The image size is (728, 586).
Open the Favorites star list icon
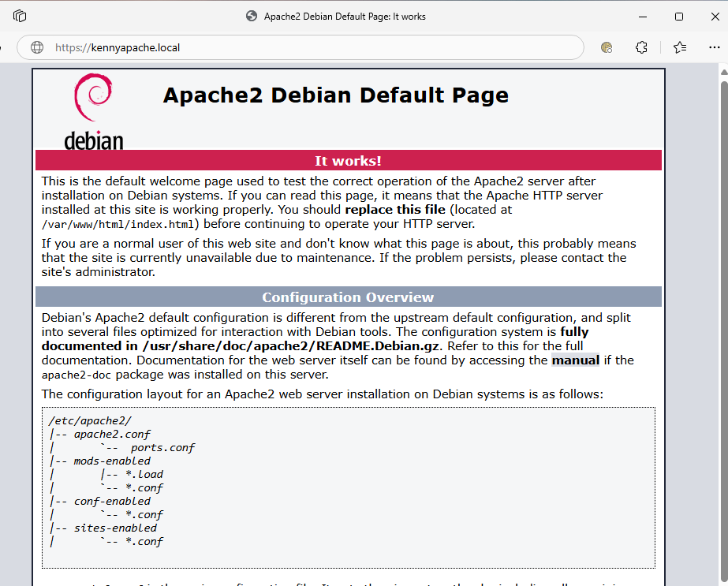click(x=680, y=47)
